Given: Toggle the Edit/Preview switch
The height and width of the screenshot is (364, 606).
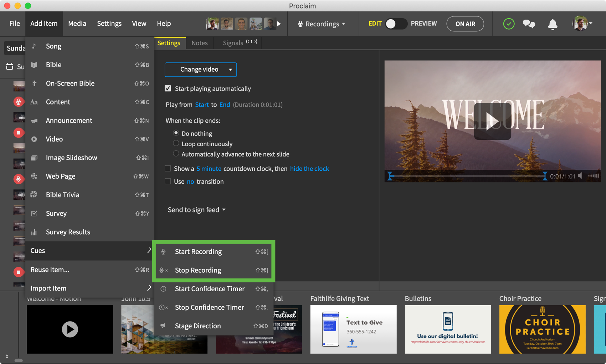Looking at the screenshot, I should pos(396,24).
